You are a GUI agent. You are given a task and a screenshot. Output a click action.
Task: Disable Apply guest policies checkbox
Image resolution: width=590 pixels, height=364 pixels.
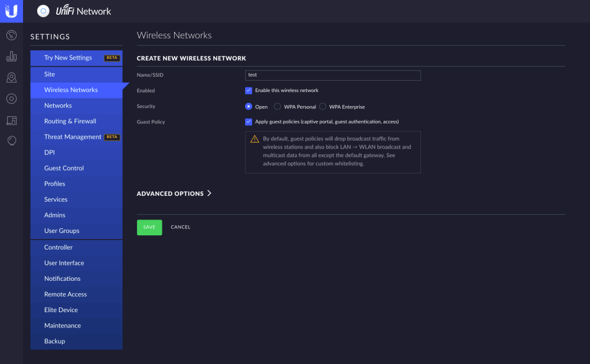(249, 122)
